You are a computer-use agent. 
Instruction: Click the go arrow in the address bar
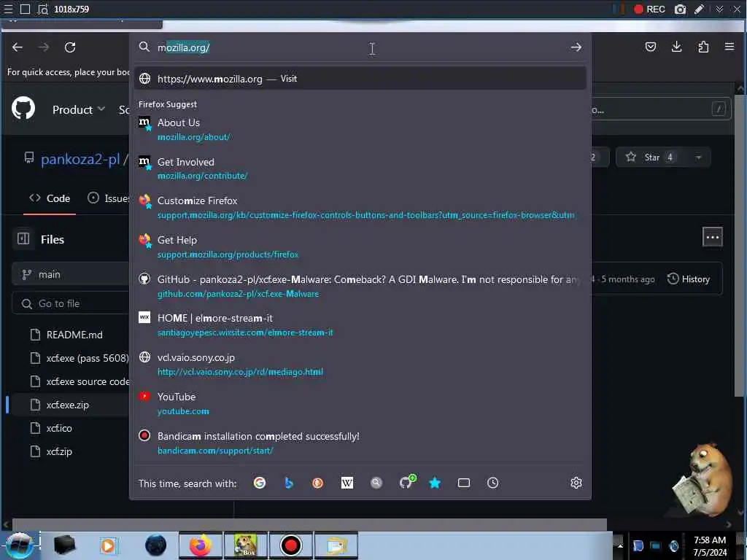coord(576,47)
